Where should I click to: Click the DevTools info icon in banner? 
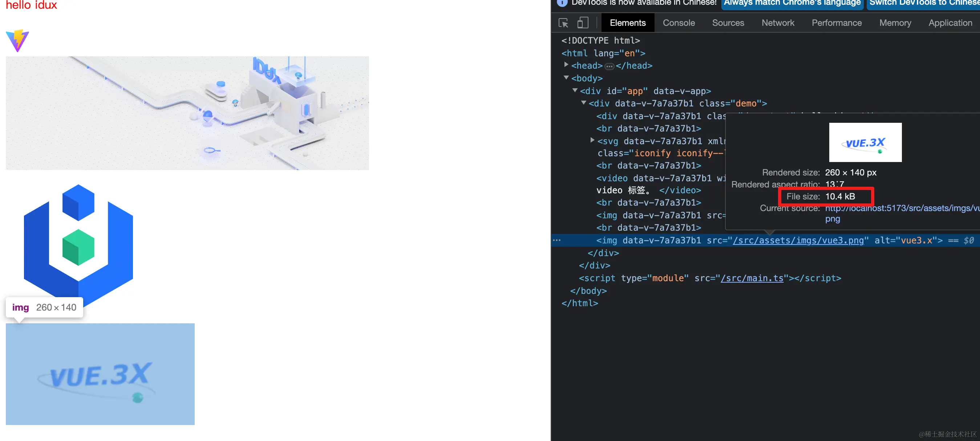pyautogui.click(x=562, y=3)
